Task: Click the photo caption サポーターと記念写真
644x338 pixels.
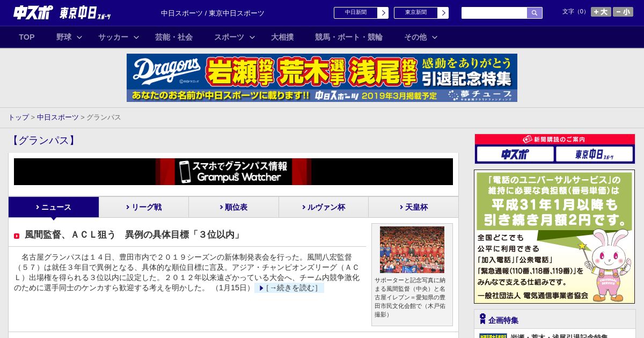Action: (x=411, y=297)
